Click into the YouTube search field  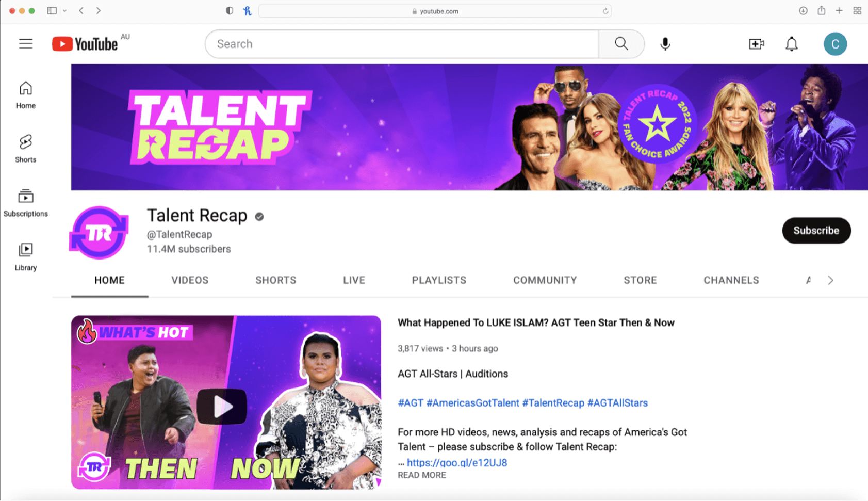(x=402, y=44)
